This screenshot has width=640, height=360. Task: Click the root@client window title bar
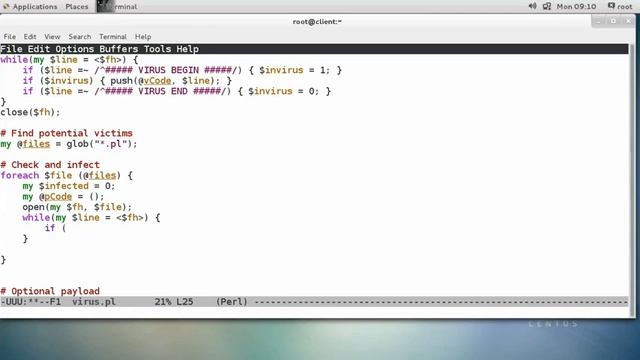coord(317,22)
